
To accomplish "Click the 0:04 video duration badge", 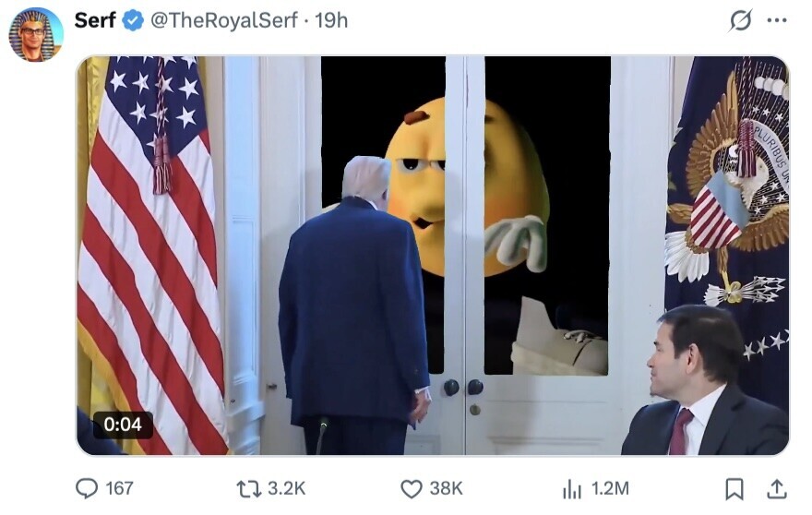I will pos(123,425).
